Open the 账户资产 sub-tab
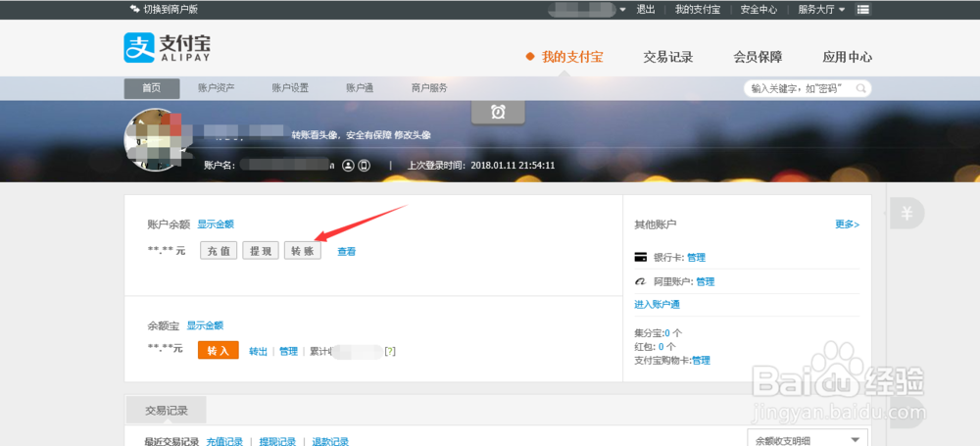 [x=217, y=88]
